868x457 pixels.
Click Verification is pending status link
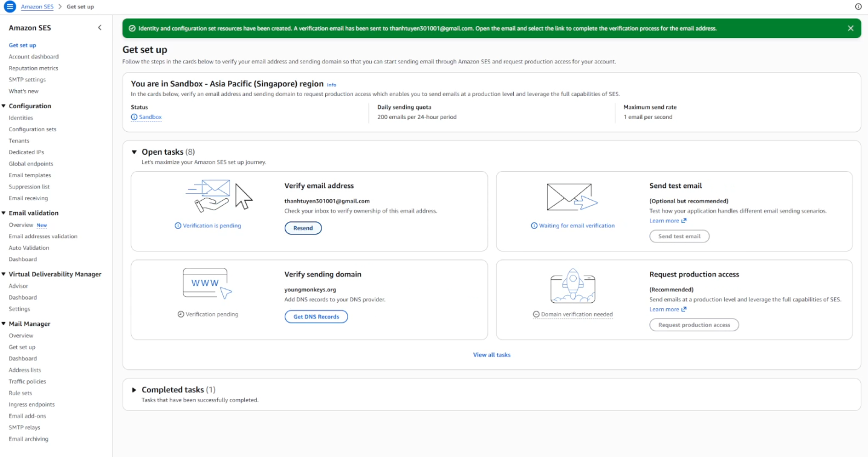[208, 225]
